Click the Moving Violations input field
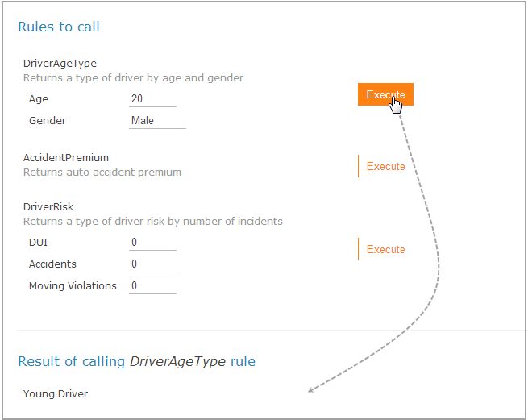Image resolution: width=528 pixels, height=420 pixels. 152,286
